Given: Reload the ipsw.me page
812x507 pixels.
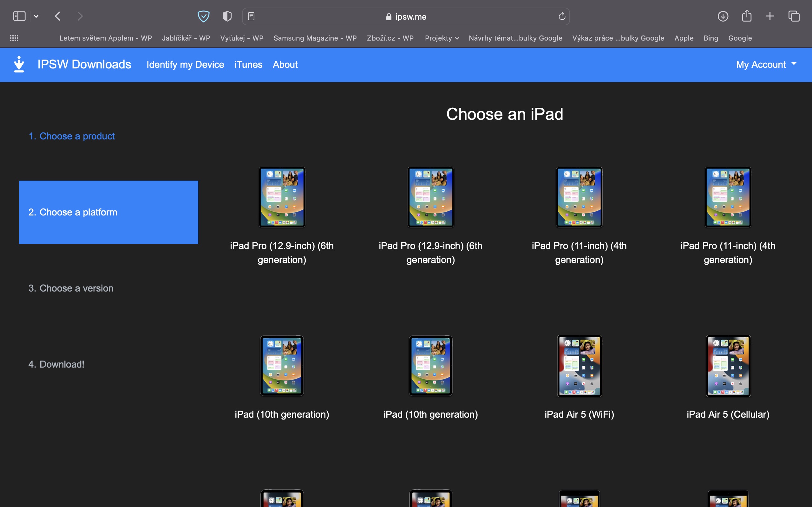Looking at the screenshot, I should click(562, 16).
